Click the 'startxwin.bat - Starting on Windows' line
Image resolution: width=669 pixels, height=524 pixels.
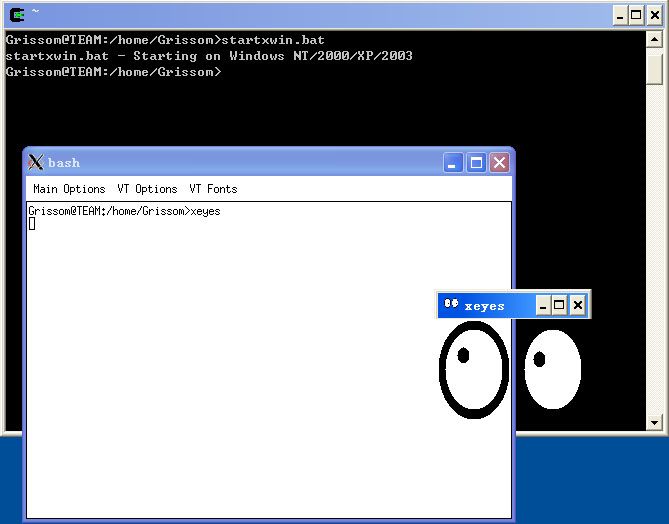click(x=209, y=56)
